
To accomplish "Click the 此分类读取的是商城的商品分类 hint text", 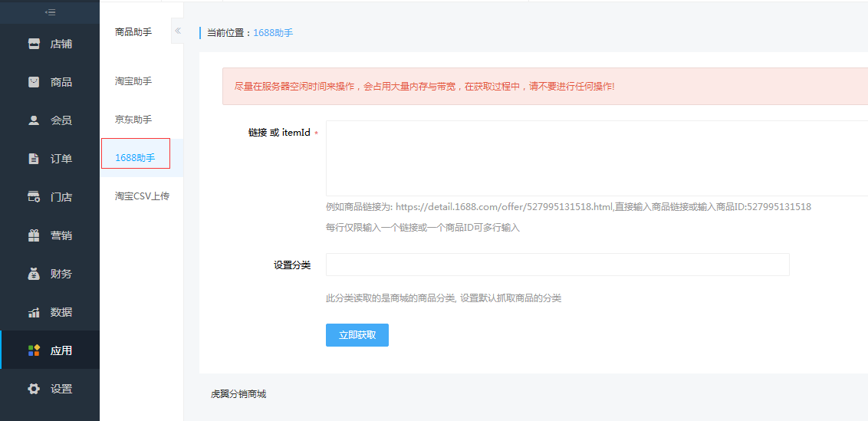I will [443, 298].
